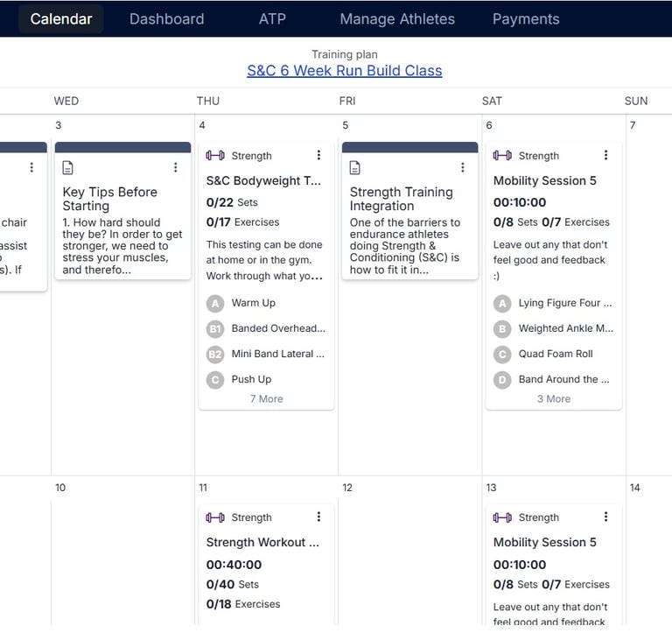Open options for Saturday 6 Mobility Session

605,155
